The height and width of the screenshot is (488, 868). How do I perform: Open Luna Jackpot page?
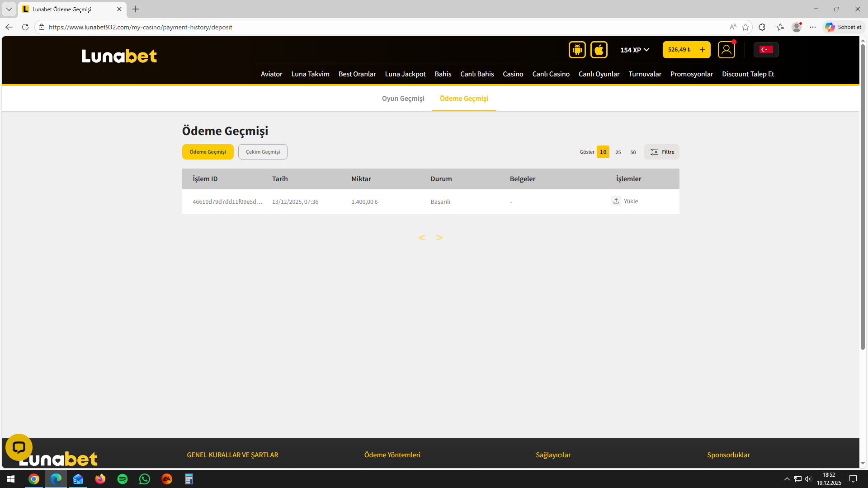point(406,74)
